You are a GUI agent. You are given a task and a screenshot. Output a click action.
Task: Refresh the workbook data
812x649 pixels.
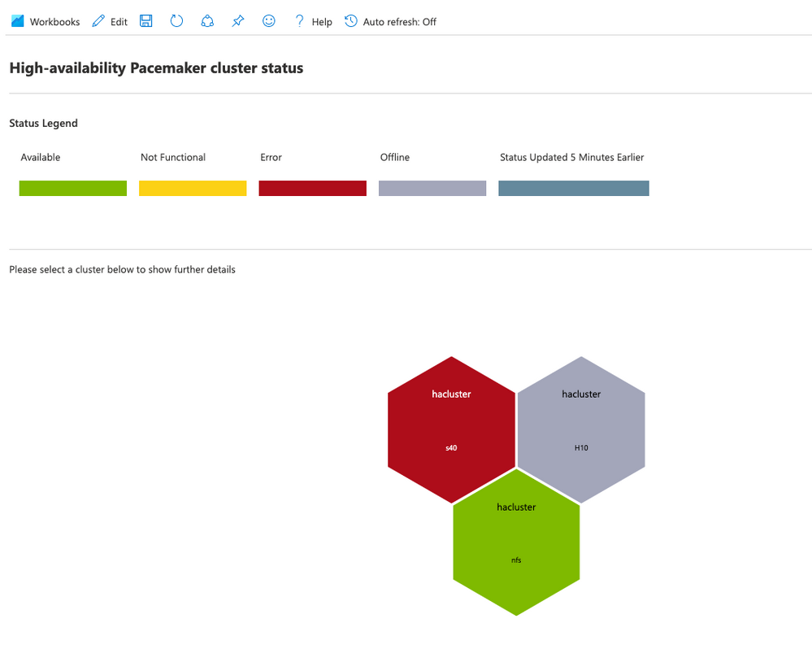[x=176, y=21]
